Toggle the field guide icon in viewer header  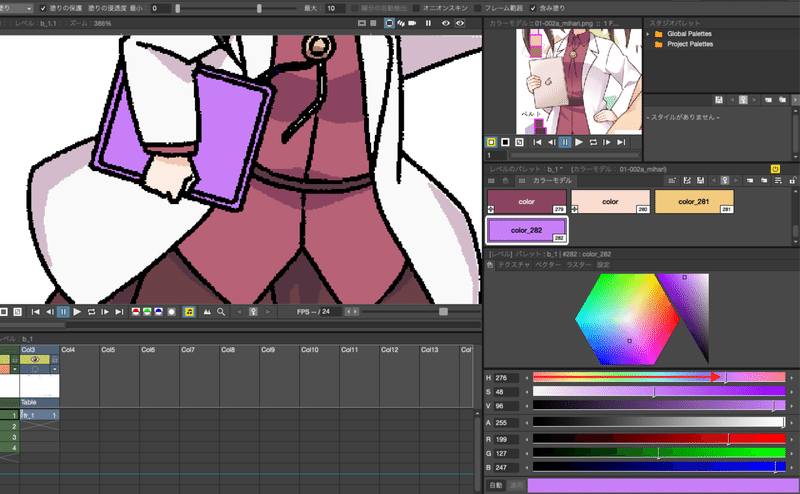click(373, 23)
